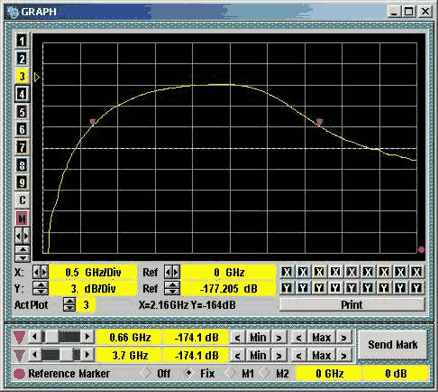Select plot number 4 button
Screen dimensions: 438x392
(22, 94)
